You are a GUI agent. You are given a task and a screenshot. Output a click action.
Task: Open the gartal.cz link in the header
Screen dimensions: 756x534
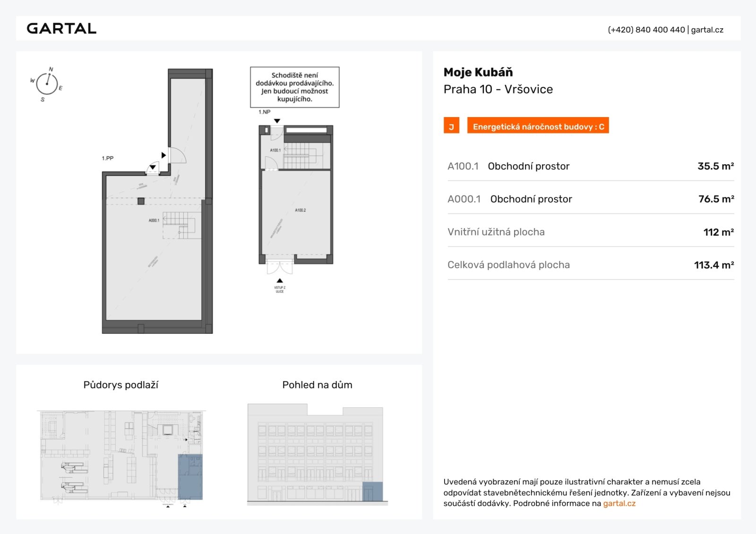click(x=707, y=30)
